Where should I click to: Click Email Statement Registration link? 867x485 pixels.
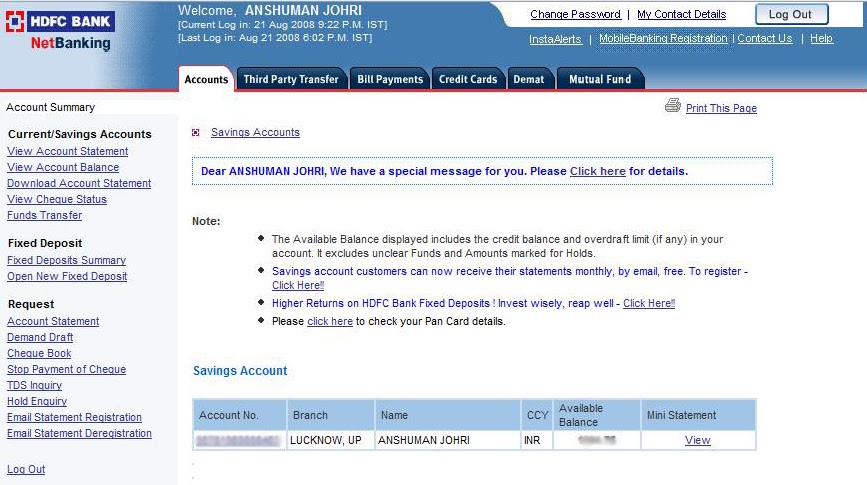click(74, 418)
